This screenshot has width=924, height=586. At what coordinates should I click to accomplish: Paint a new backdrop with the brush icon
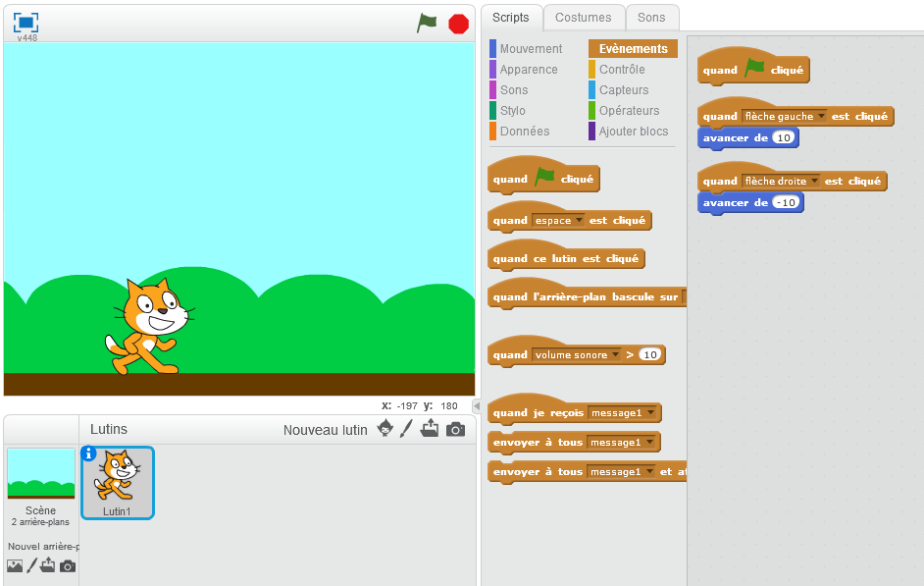[x=31, y=566]
